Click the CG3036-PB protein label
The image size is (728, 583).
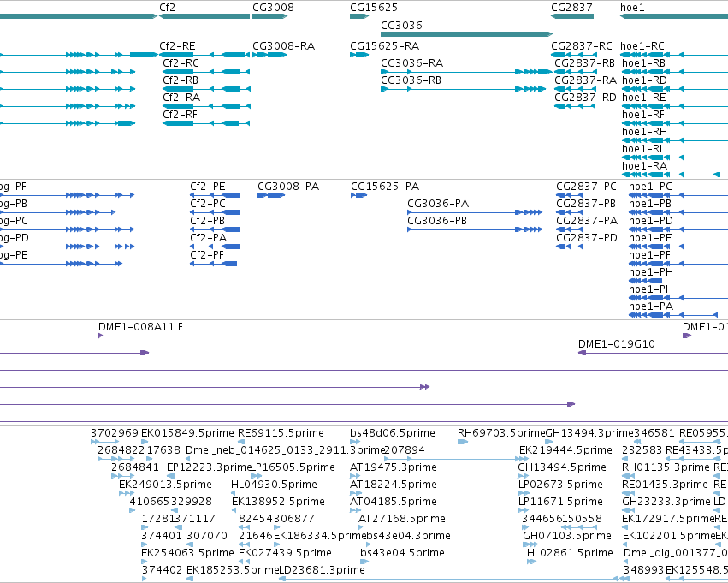[437, 221]
